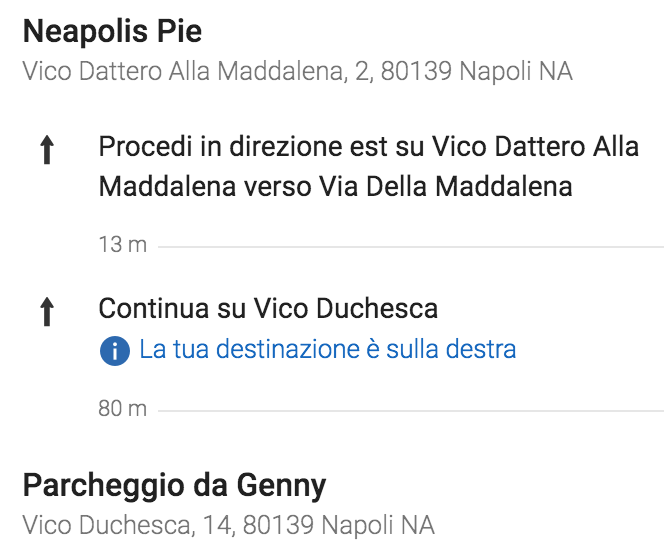The width and height of the screenshot is (664, 550).
Task: Click the Vico Duchesca, 14 destination address
Action: pyautogui.click(x=229, y=525)
